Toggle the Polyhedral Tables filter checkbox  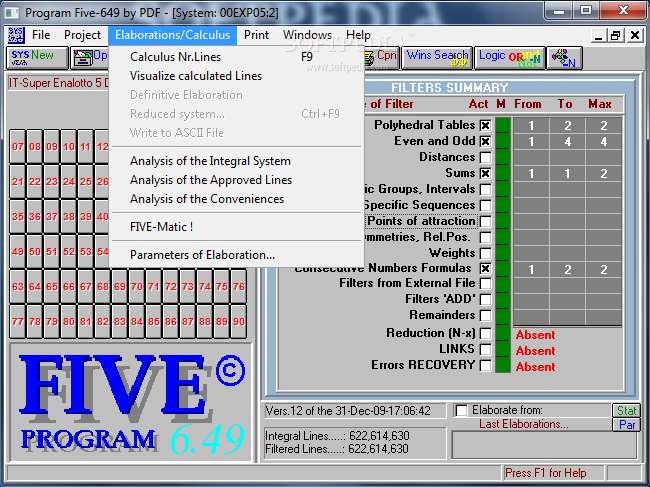(x=485, y=125)
